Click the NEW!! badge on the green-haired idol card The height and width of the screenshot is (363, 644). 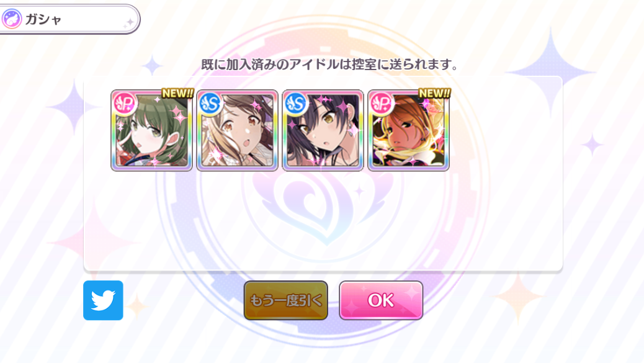[x=177, y=93]
